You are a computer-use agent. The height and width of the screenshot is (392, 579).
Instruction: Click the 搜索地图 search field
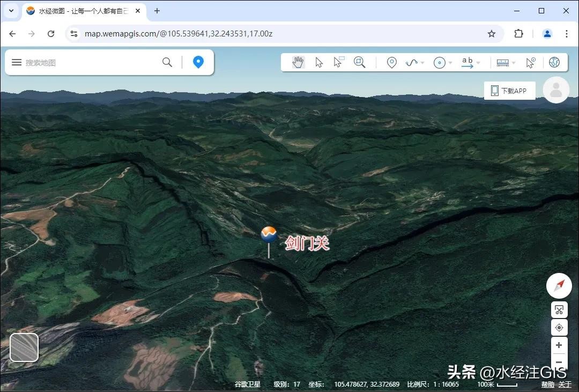point(91,63)
